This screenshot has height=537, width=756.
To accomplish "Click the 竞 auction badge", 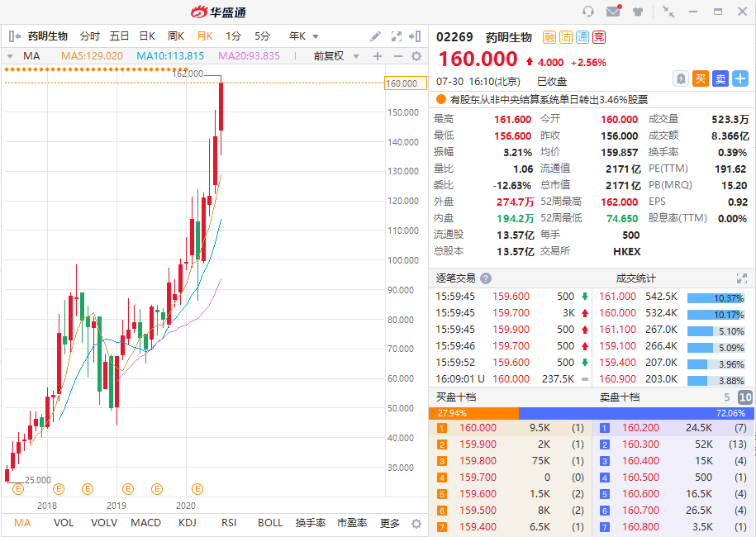I will tap(599, 37).
